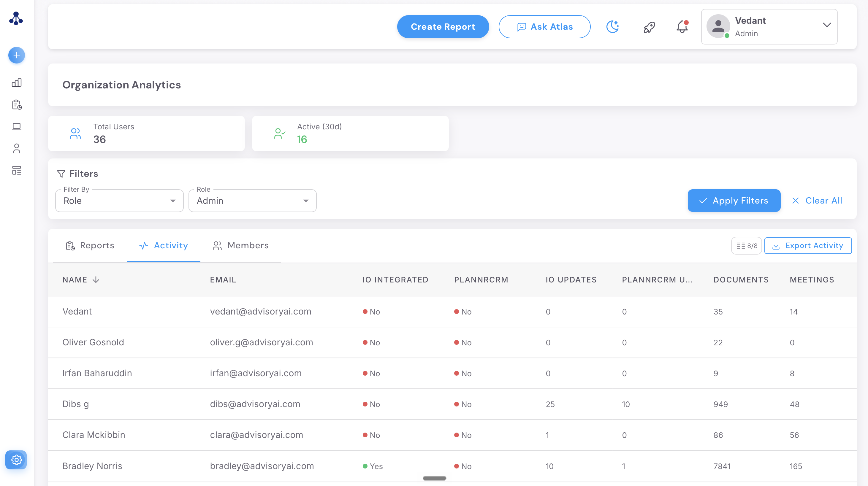Click the DOCUMENTS column header
The width and height of the screenshot is (868, 486).
coord(741,280)
